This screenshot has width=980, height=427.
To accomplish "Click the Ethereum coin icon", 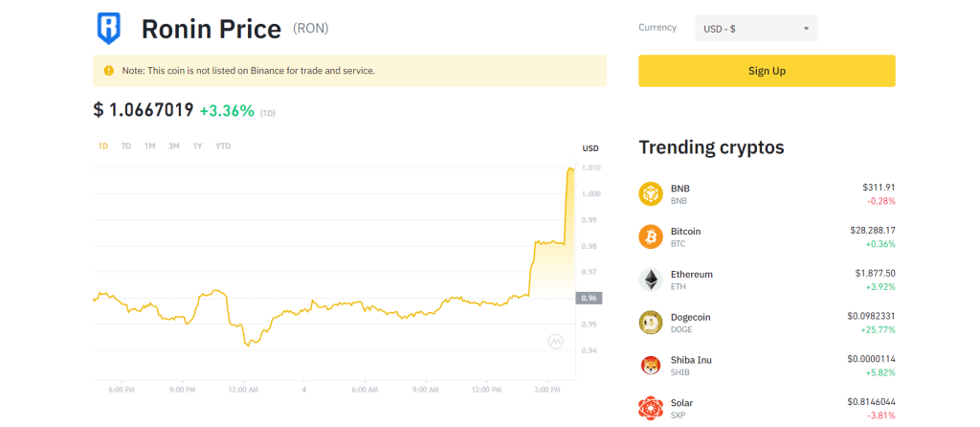I will click(650, 281).
